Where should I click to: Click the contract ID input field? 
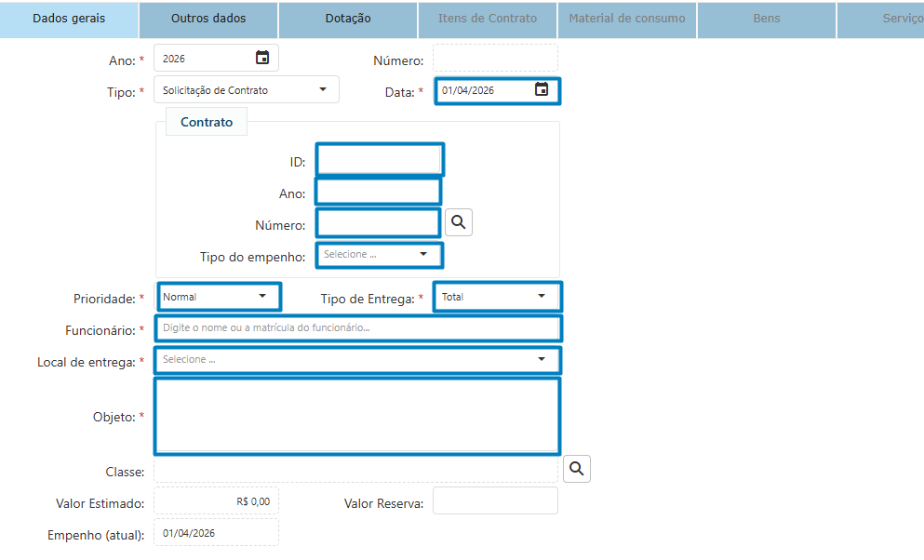(x=379, y=160)
